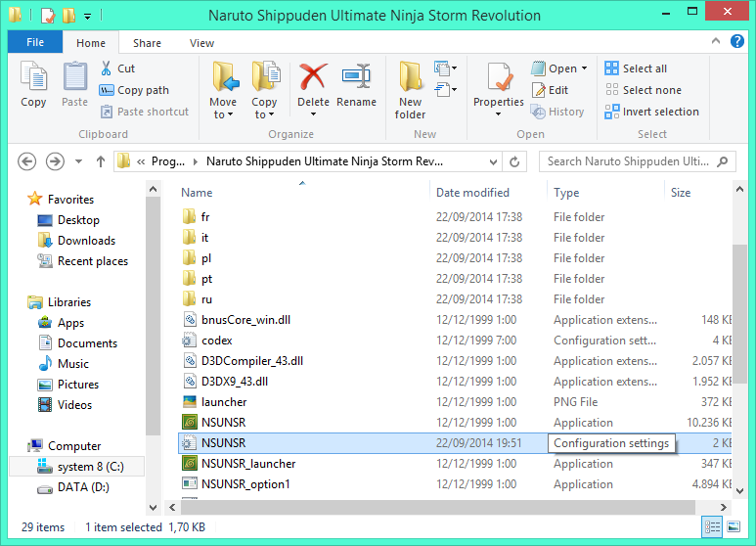Open the address bar history dropdown
The height and width of the screenshot is (546, 756).
pos(493,162)
